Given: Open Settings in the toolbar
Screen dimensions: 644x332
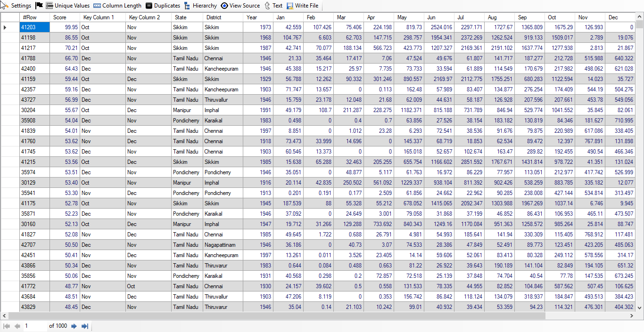Looking at the screenshot, I should click(17, 6).
